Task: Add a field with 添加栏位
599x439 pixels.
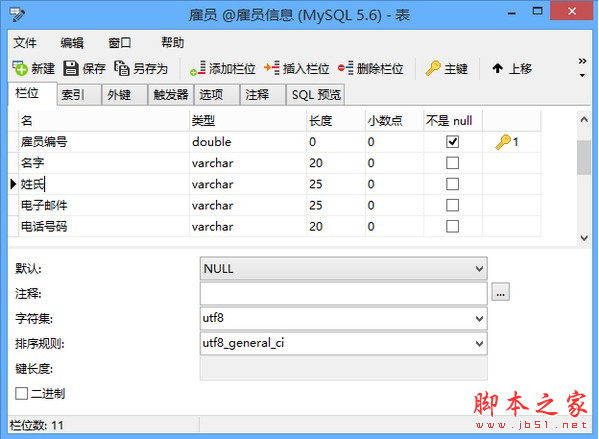Action: click(x=223, y=69)
